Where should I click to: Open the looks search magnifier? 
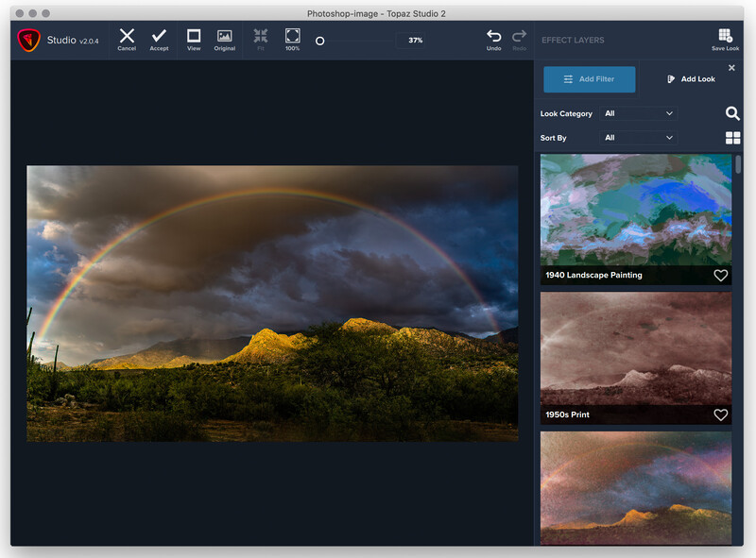(x=732, y=113)
